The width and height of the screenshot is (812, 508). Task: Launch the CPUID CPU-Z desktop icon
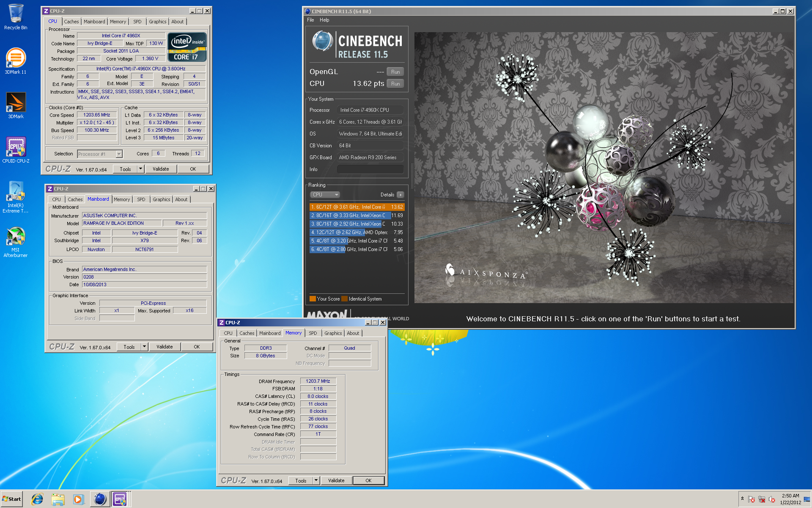[16, 150]
